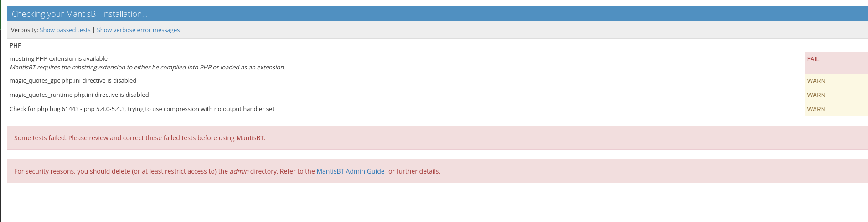868x222 pixels.
Task: Click the mbstring PHP extension is available text
Action: pyautogui.click(x=59, y=59)
